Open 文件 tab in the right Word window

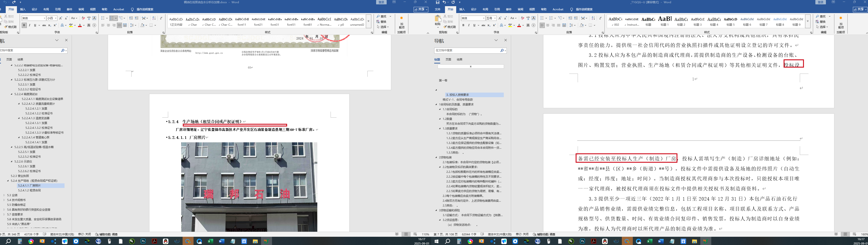[x=438, y=9]
